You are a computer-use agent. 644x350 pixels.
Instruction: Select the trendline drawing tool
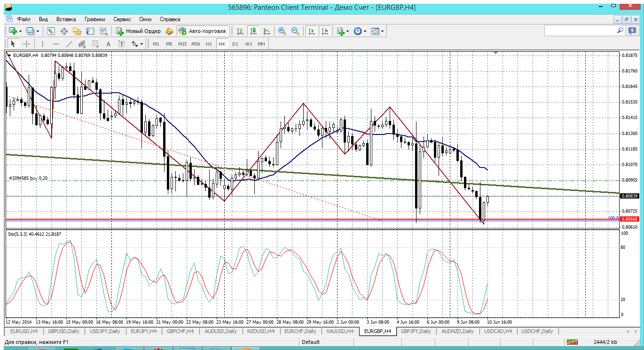coord(69,44)
